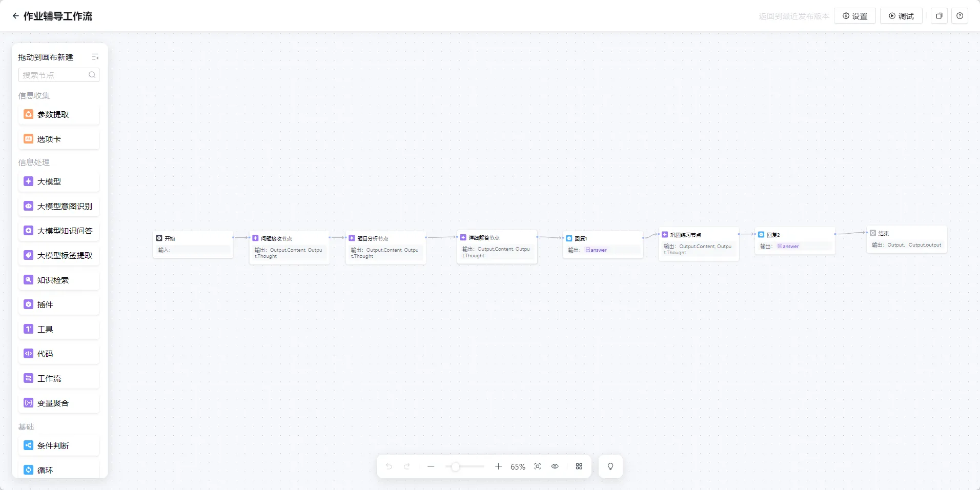The width and height of the screenshot is (980, 490).
Task: Select the 大模型意图识别 node icon
Action: pos(29,206)
